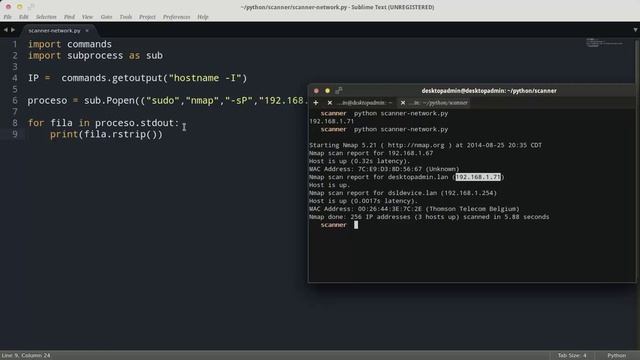Open the Edit menu
Screen dimensions: 640x360
[24, 17]
